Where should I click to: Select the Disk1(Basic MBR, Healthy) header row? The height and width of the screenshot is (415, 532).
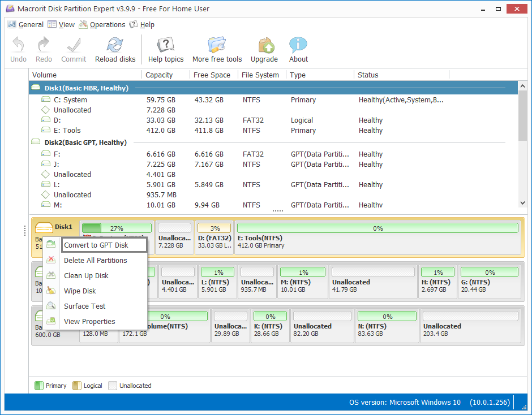[x=273, y=88]
